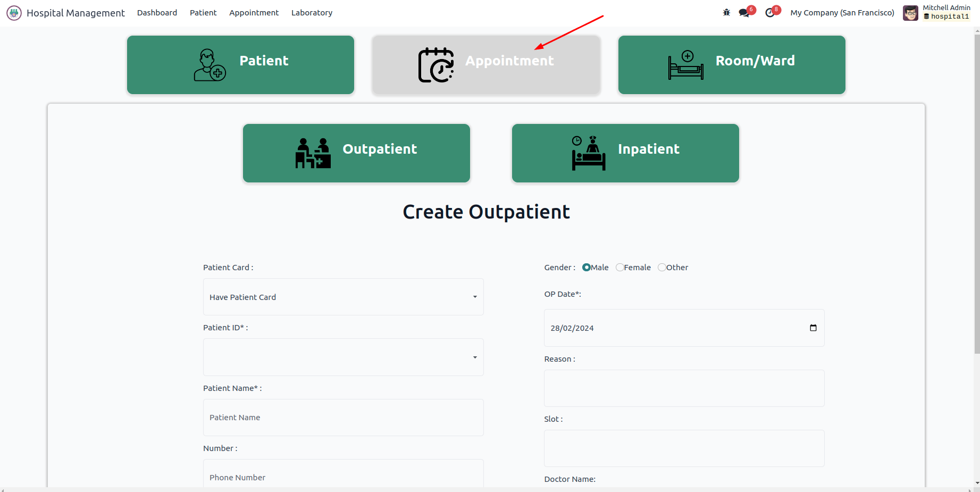Open the OP Date calendar picker
980x492 pixels.
coord(813,328)
